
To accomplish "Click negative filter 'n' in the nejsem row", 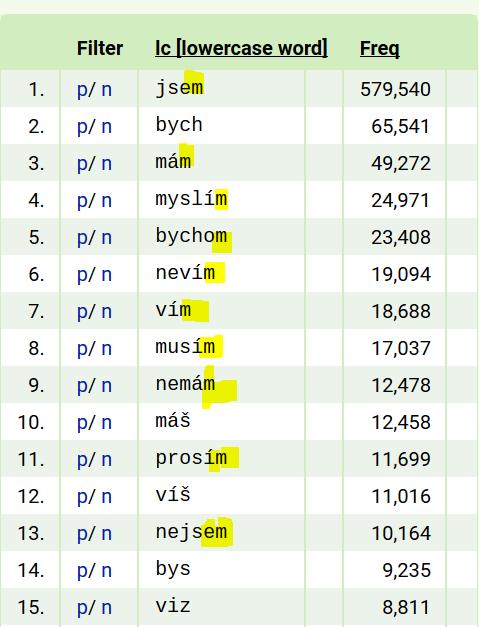I will pos(106,534).
